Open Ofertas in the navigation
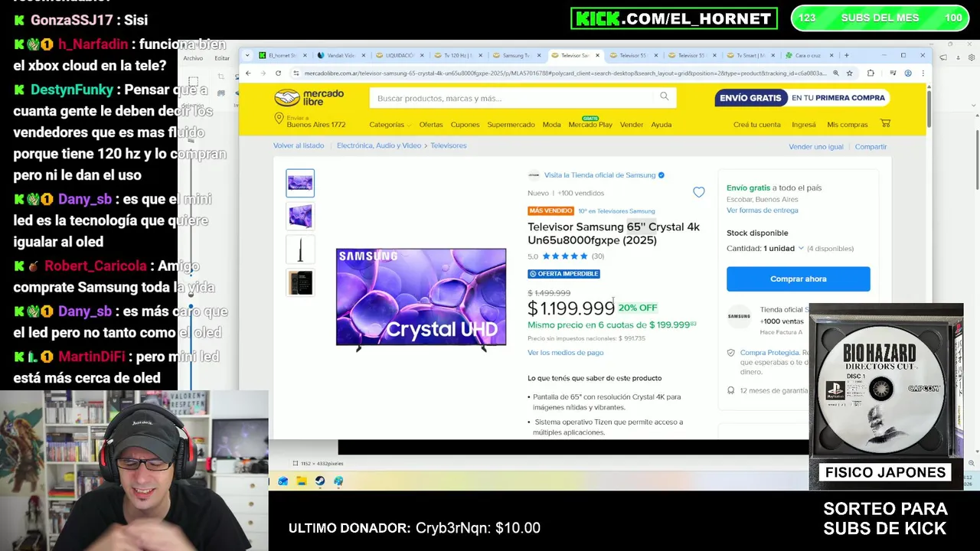980x551 pixels. (x=431, y=125)
